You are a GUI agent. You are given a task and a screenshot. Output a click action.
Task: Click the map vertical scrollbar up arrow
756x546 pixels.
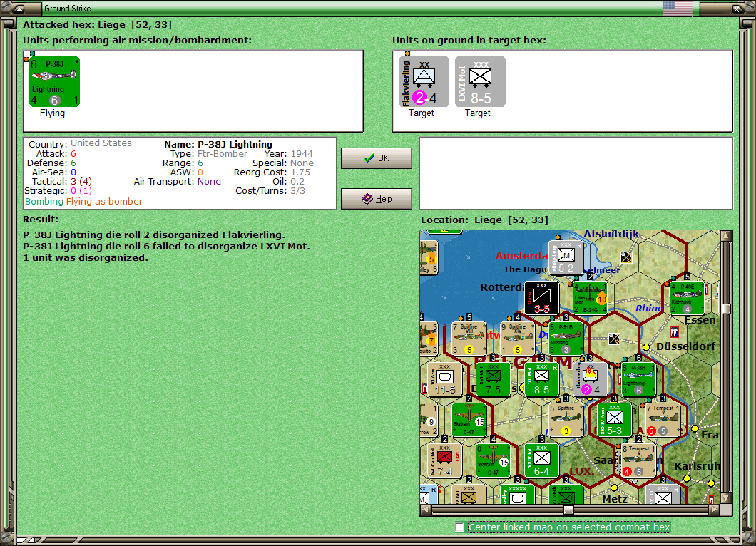point(726,236)
